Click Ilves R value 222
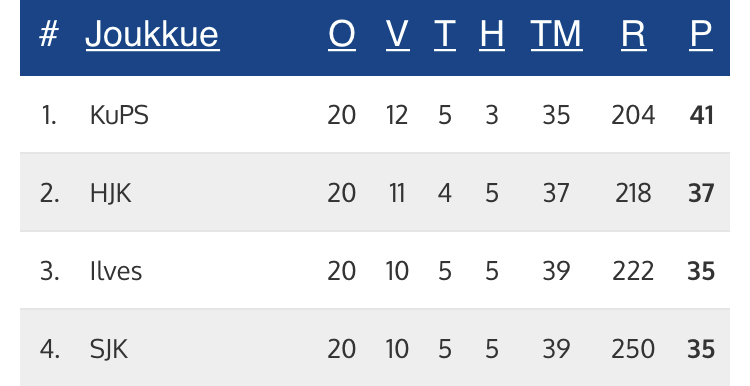 [633, 271]
